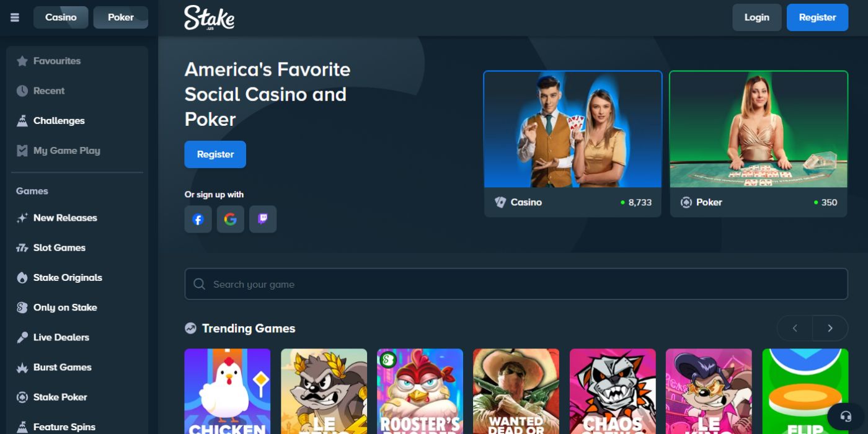Sign up with the Twitch icon

click(x=263, y=219)
